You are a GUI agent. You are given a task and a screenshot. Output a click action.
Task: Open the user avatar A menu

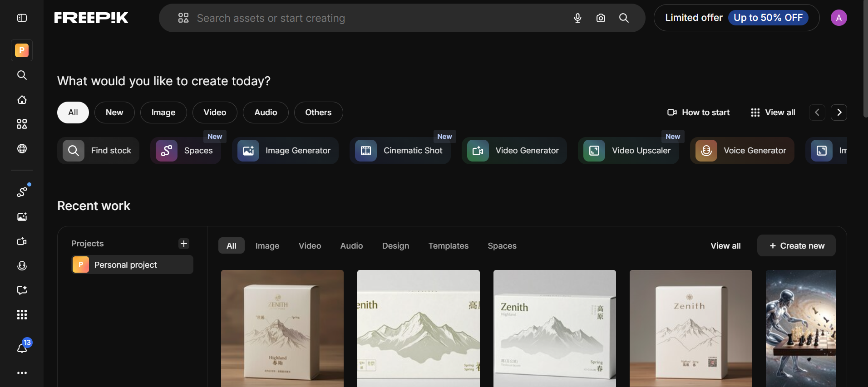tap(838, 18)
